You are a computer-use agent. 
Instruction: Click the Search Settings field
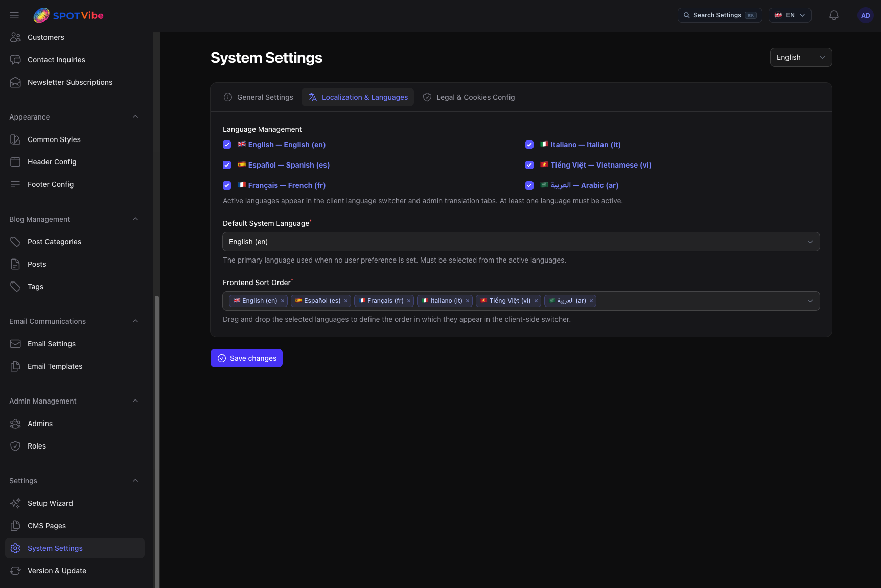point(720,15)
